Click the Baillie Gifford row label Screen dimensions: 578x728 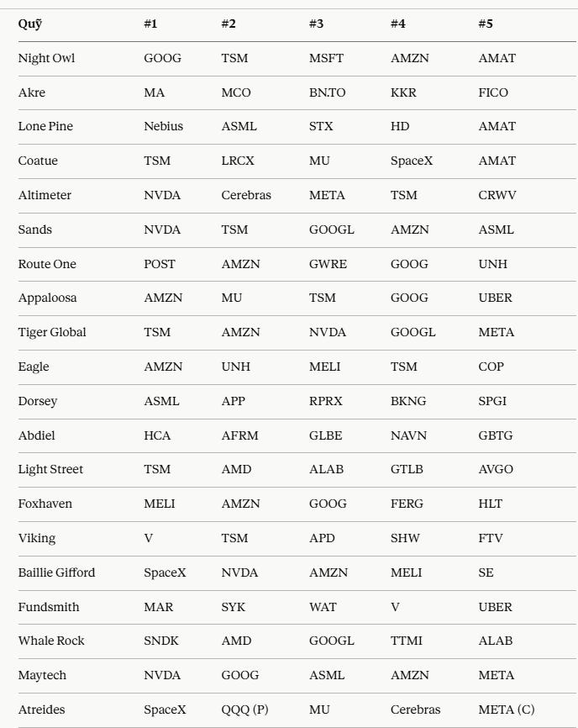click(56, 572)
